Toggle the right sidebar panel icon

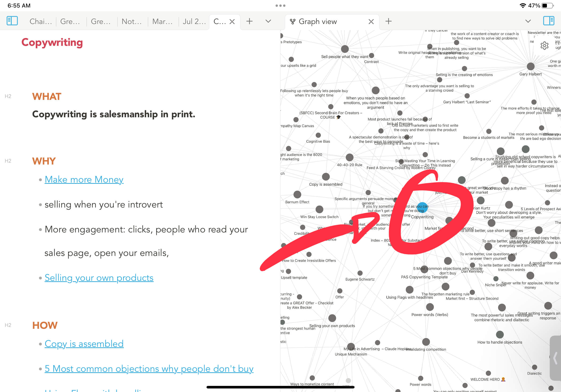tap(548, 21)
